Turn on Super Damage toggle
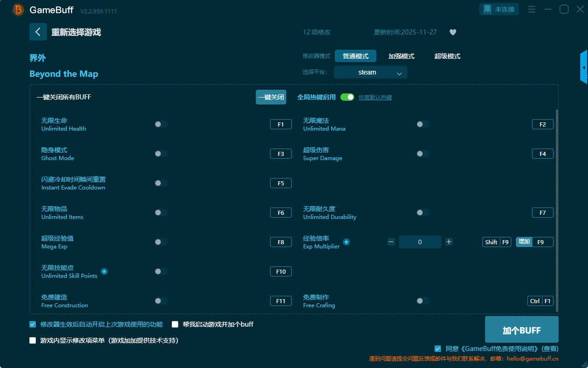Screen dimensions: 588x368 (x=423, y=154)
